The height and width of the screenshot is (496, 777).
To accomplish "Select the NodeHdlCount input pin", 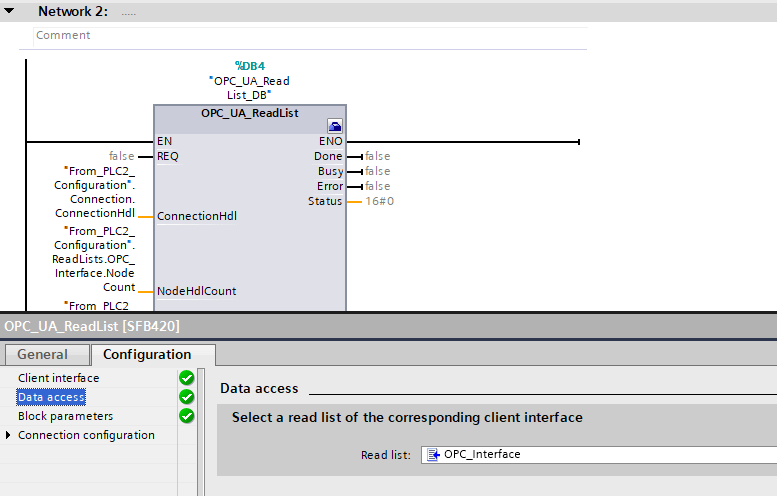I will click(x=196, y=291).
